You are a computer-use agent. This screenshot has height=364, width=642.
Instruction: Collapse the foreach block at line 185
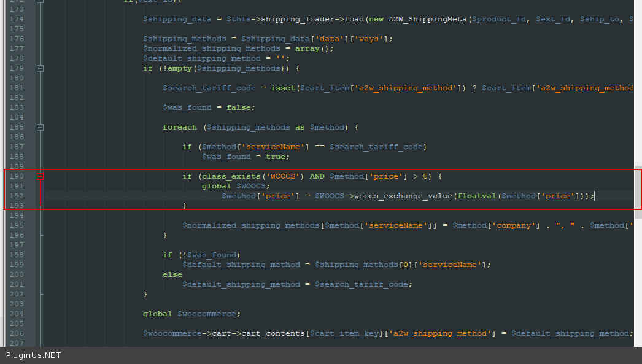(40, 127)
